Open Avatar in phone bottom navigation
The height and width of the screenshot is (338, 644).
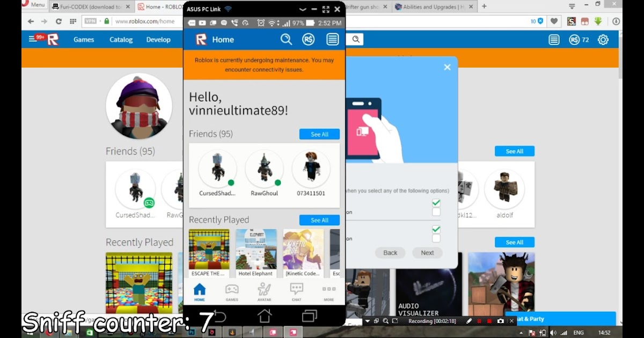tap(264, 292)
